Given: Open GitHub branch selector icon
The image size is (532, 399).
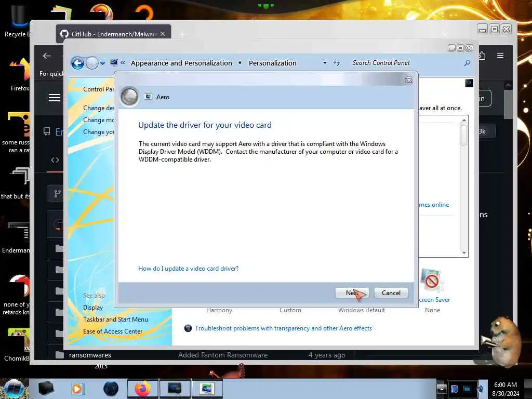Looking at the screenshot, I should [x=57, y=193].
